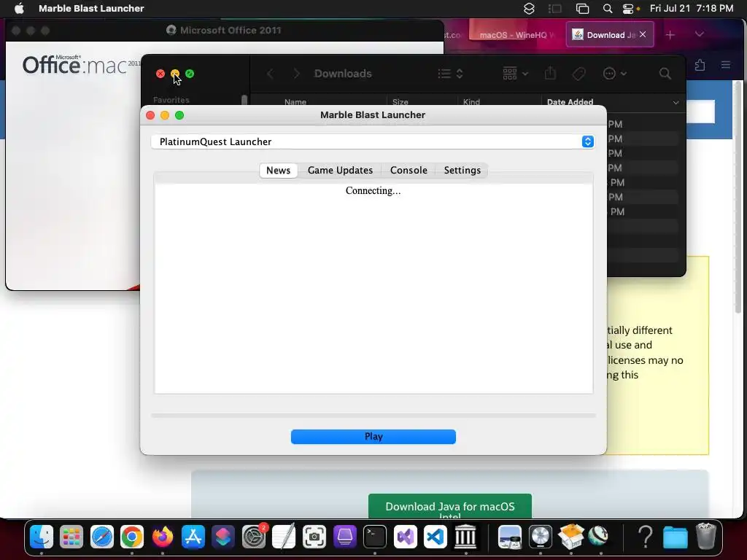Click the browser page scrollbar
The image size is (747, 560).
pyautogui.click(x=738, y=197)
